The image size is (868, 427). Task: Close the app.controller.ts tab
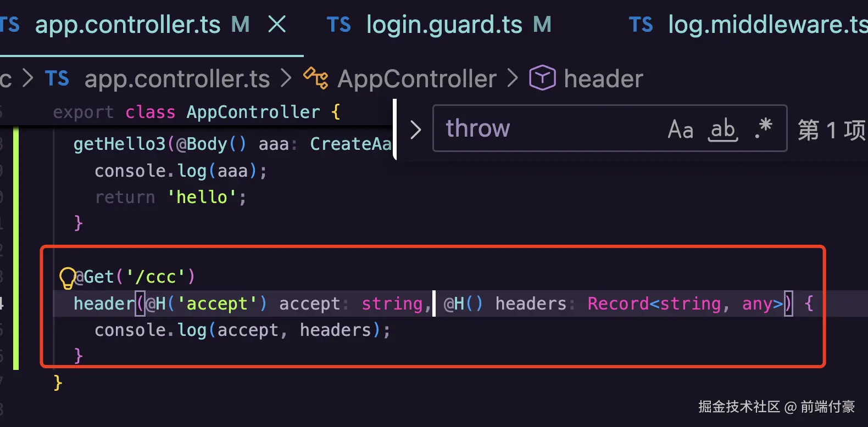point(277,24)
